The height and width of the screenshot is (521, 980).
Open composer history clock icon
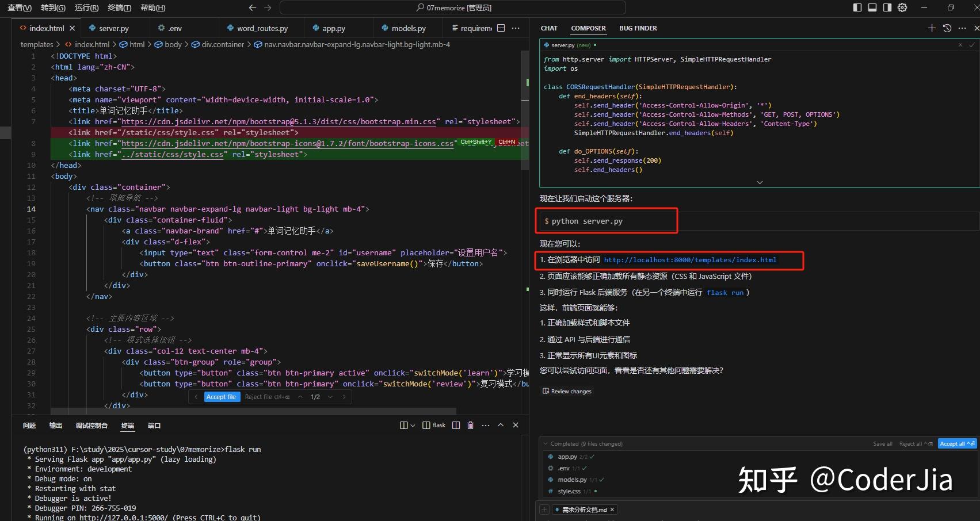947,28
